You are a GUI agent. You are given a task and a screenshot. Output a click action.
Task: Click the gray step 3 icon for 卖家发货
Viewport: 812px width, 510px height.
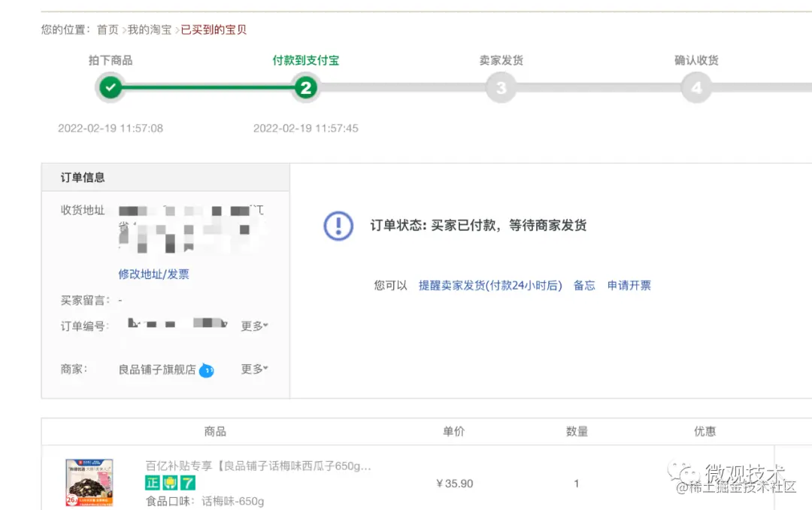tap(501, 87)
